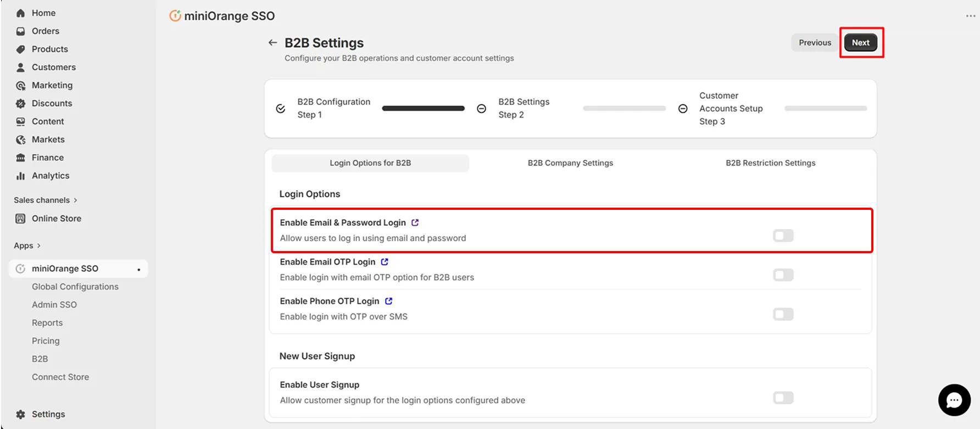Click the miniOrange SSO sidebar app icon
The height and width of the screenshot is (429, 980).
[20, 269]
